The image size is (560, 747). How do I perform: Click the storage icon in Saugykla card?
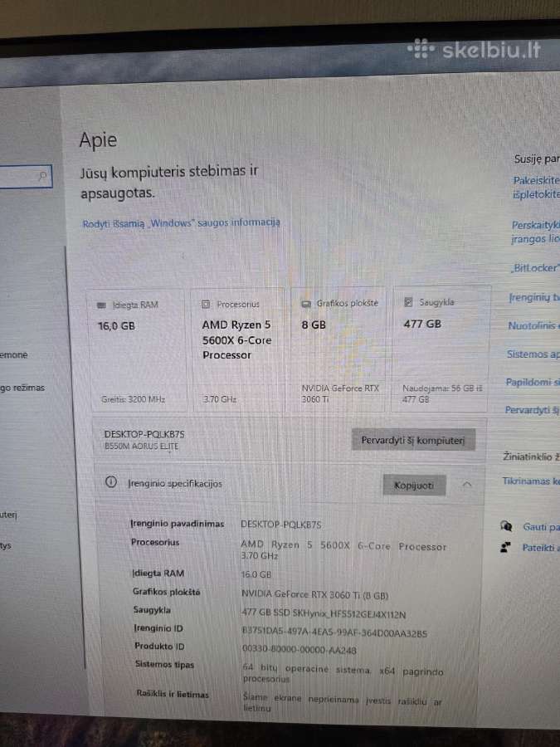point(408,302)
